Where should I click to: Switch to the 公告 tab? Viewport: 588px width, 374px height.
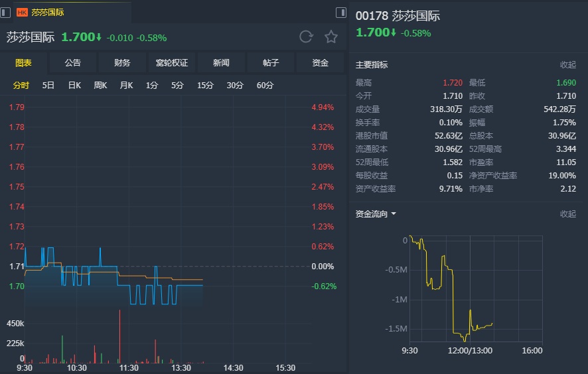click(x=73, y=63)
